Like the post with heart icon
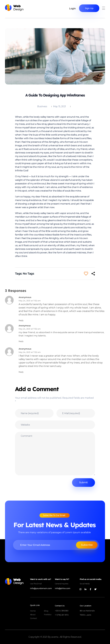Screen dimensions: 110x644 click(x=86, y=274)
